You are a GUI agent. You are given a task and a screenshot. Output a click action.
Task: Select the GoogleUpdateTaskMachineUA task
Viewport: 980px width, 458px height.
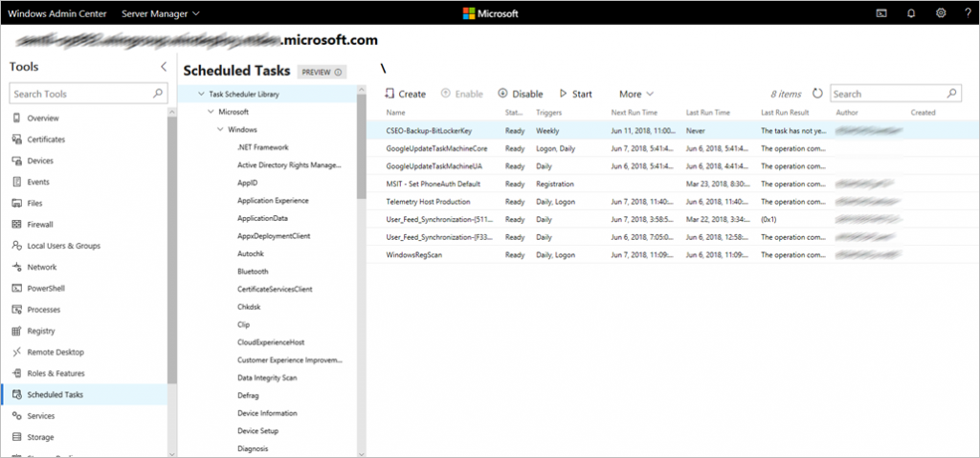673,166
